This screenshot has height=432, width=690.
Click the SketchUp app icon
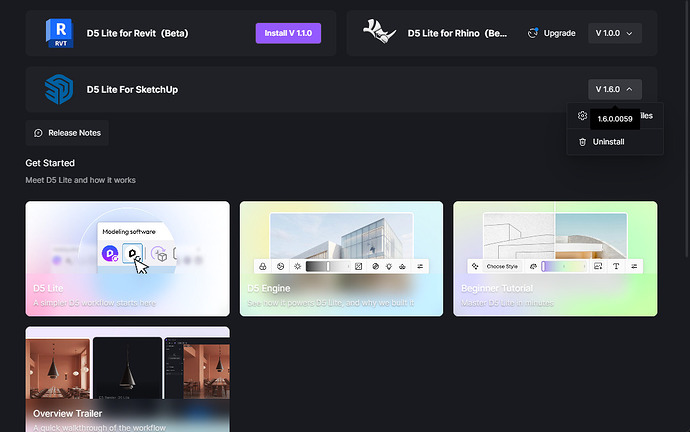point(59,89)
